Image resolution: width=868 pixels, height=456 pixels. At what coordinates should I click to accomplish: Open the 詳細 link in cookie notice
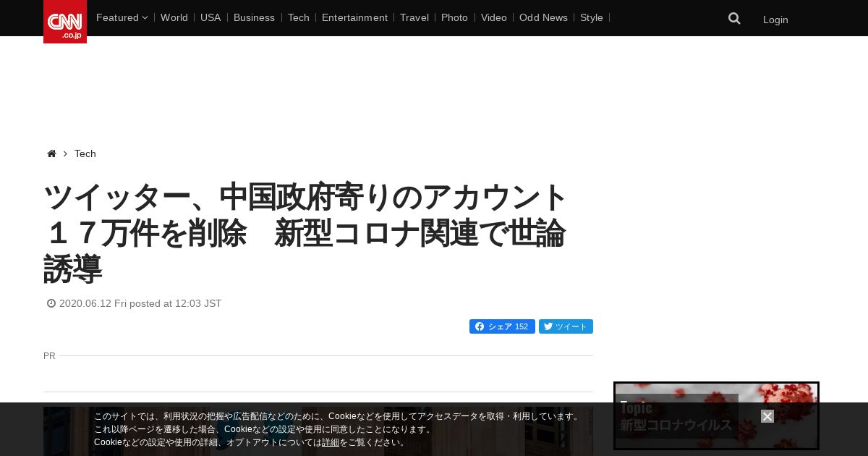coord(331,442)
